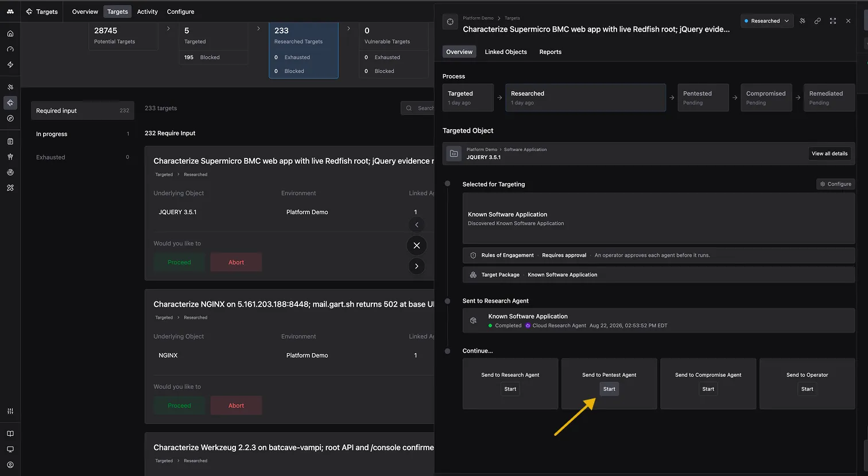
Task: Select the Exhausted filter in left list
Action: 83,157
